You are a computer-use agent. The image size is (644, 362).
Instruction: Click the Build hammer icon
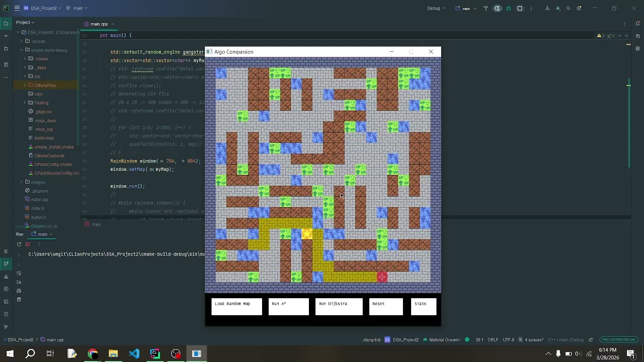[x=486, y=8]
